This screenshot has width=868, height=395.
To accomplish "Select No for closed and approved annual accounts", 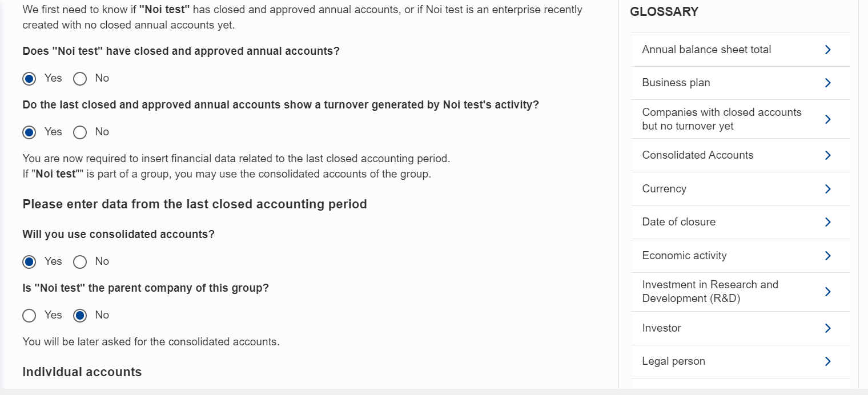I will pos(80,78).
